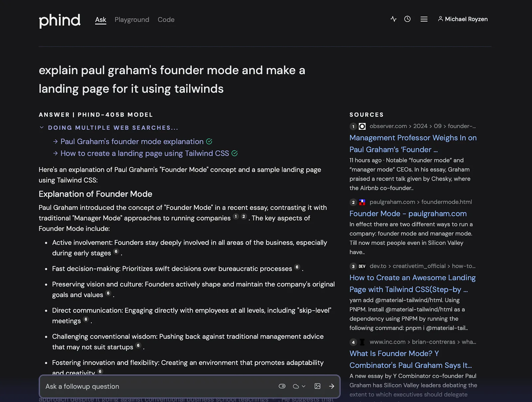Submit followup with arrow icon
The height and width of the screenshot is (402, 532).
tap(332, 386)
